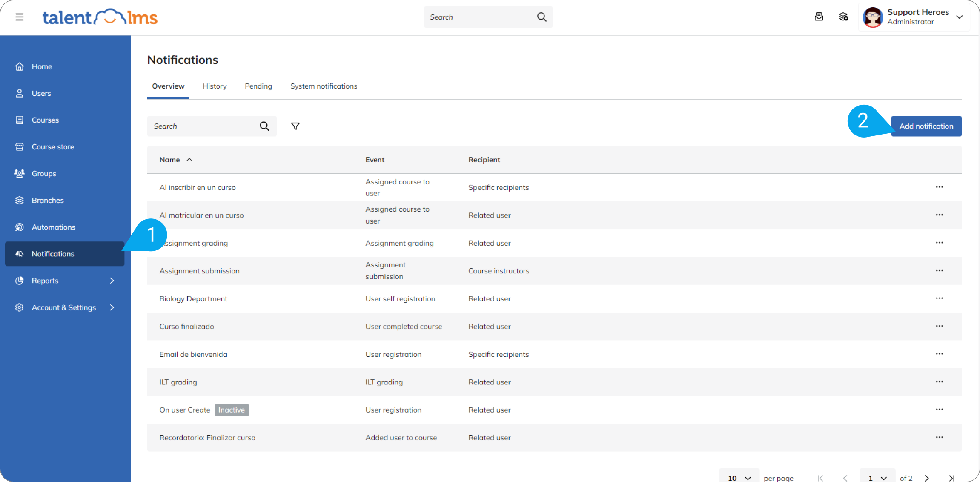Viewport: 980px width, 482px height.
Task: Click the Notifications megaphone icon
Action: (20, 254)
